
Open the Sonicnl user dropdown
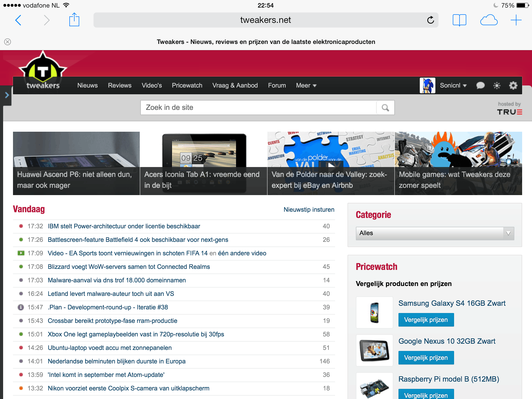453,85
